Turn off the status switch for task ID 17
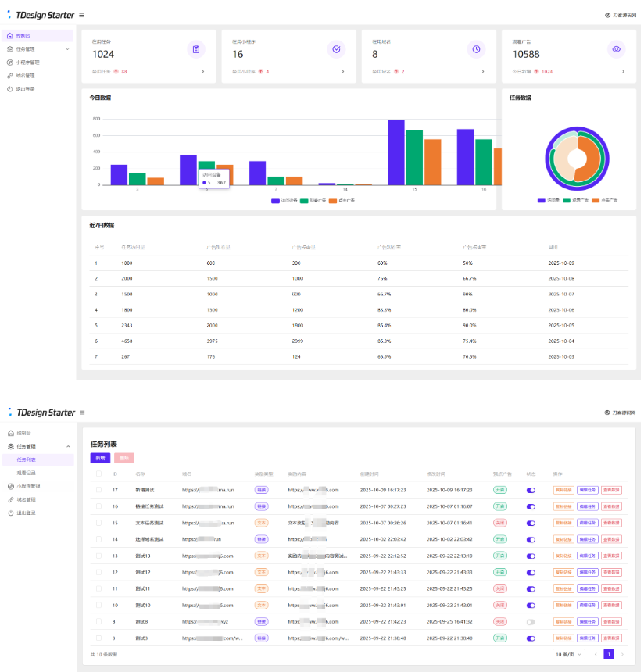The image size is (644, 672). (x=531, y=490)
